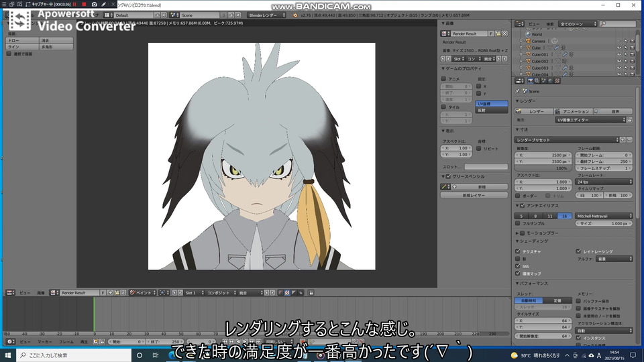Select anti-aliasing sample count 8

535,216
